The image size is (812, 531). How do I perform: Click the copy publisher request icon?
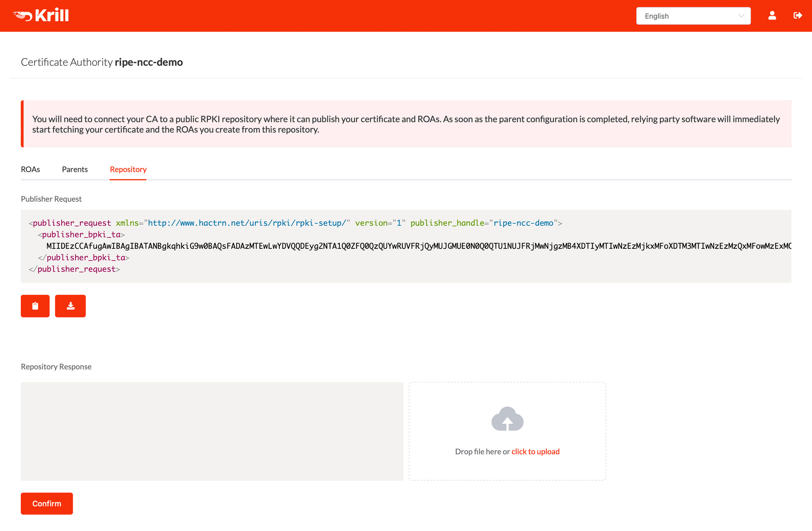(36, 305)
